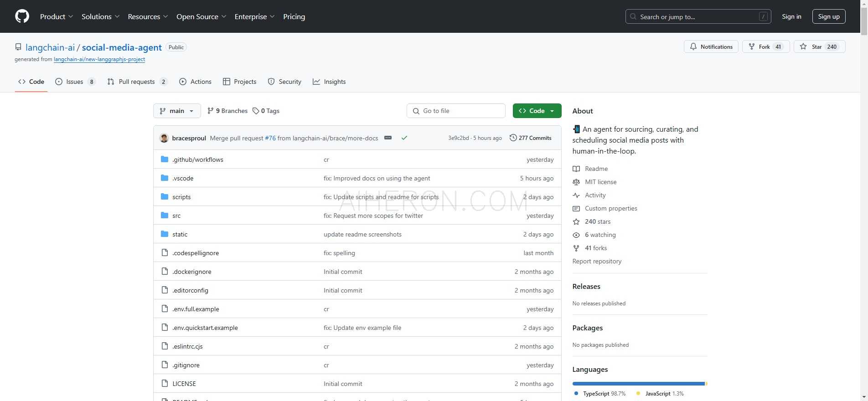Open the .codespellignore file
The image size is (868, 401).
(x=196, y=253)
